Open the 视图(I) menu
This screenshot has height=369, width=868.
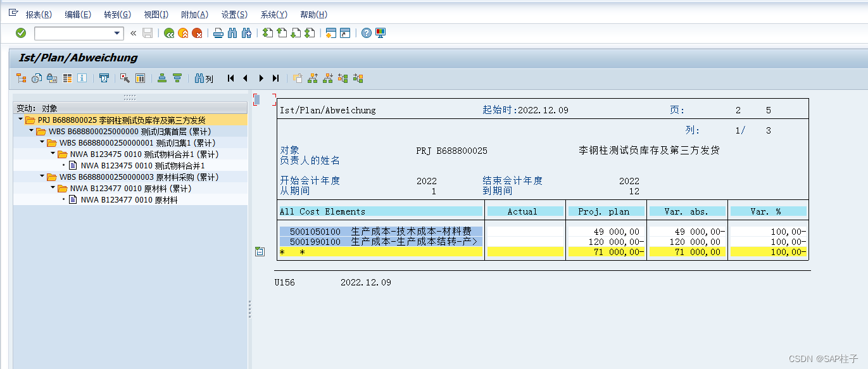pyautogui.click(x=156, y=15)
